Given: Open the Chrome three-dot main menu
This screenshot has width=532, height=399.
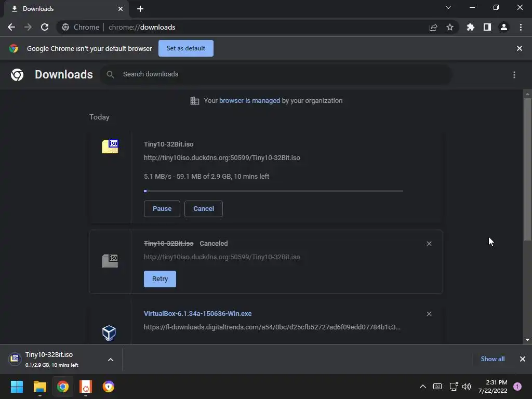Looking at the screenshot, I should tap(521, 27).
